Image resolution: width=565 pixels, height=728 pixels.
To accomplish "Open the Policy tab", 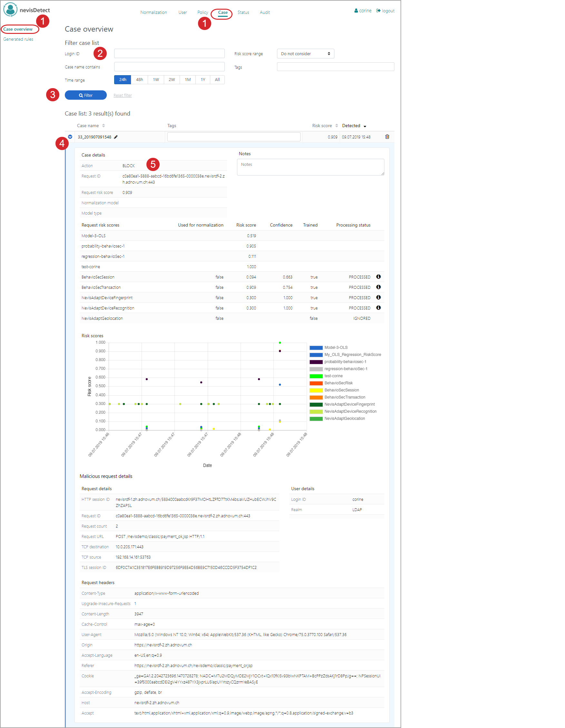I will pos(203,12).
